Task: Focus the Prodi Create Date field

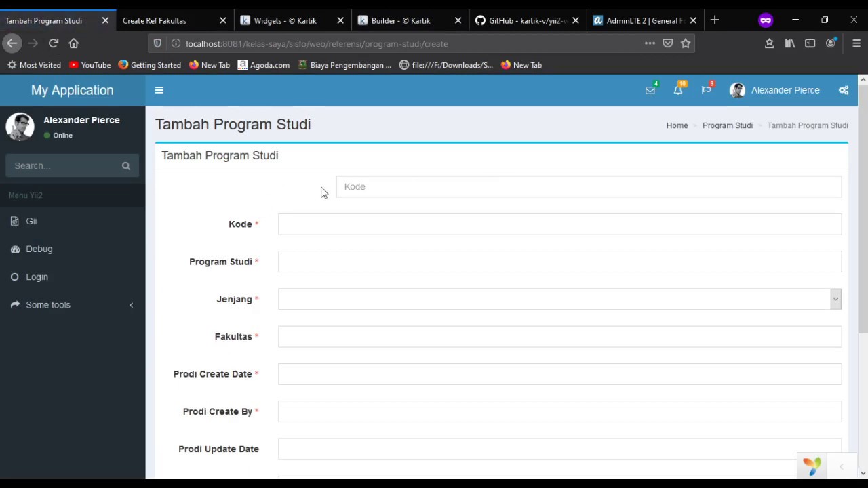Action: point(559,374)
